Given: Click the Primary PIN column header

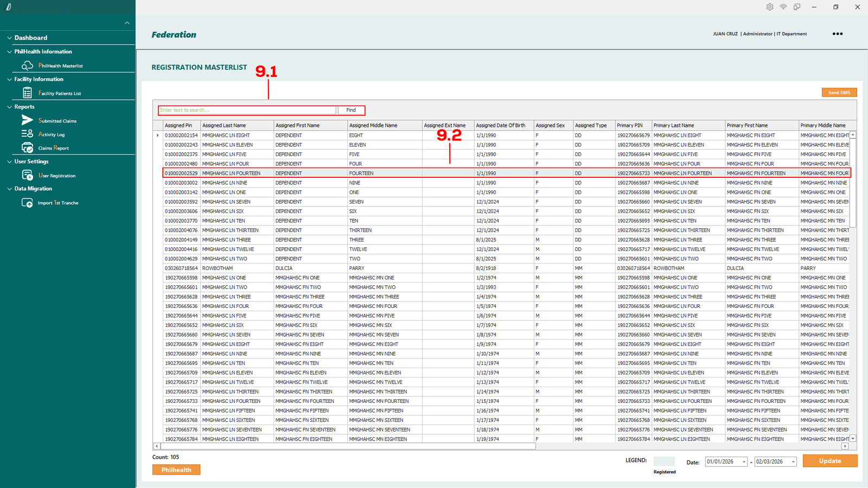Looking at the screenshot, I should [633, 125].
